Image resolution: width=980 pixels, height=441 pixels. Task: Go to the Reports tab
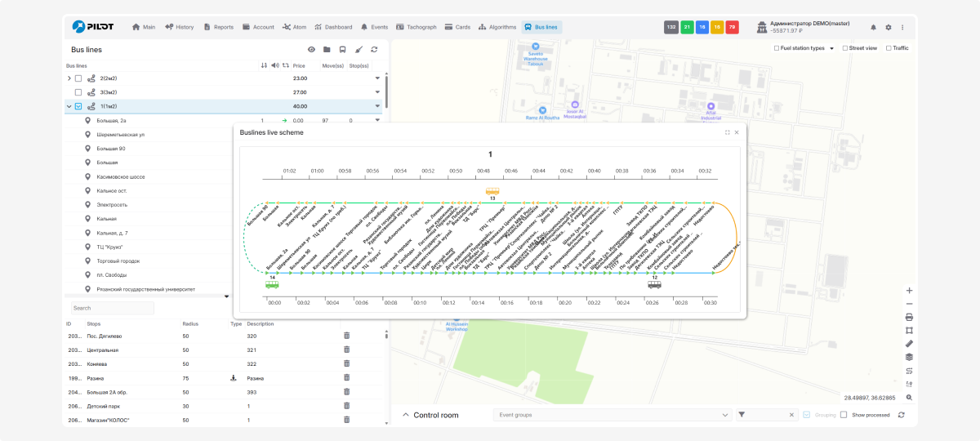pos(218,27)
